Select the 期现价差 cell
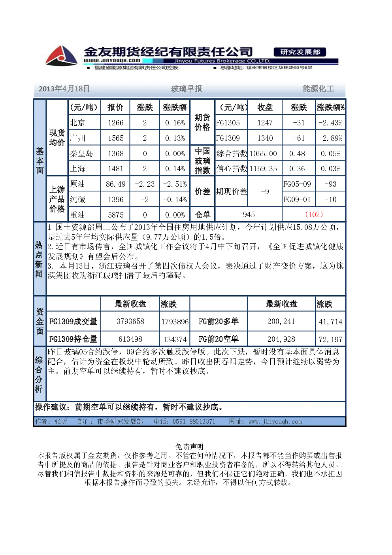This screenshot has height=555, width=392. point(232,191)
